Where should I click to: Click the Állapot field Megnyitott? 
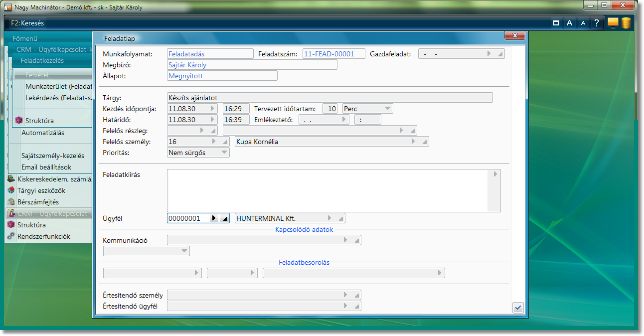[222, 76]
